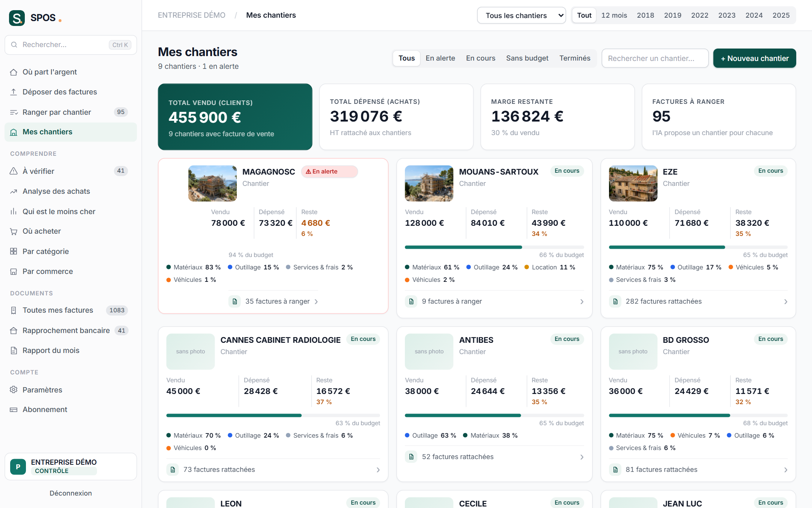Click the card icon beside Abonnement
The image size is (812, 508).
coord(14,409)
